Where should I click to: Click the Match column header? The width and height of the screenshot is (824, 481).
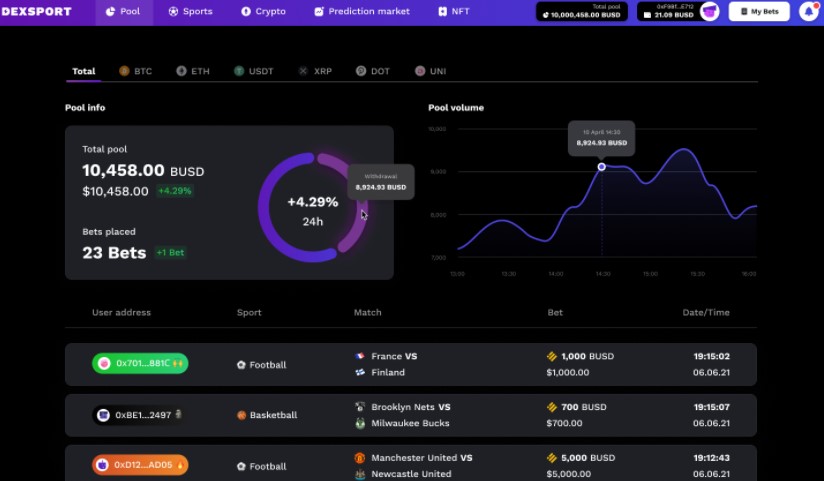[x=367, y=312]
